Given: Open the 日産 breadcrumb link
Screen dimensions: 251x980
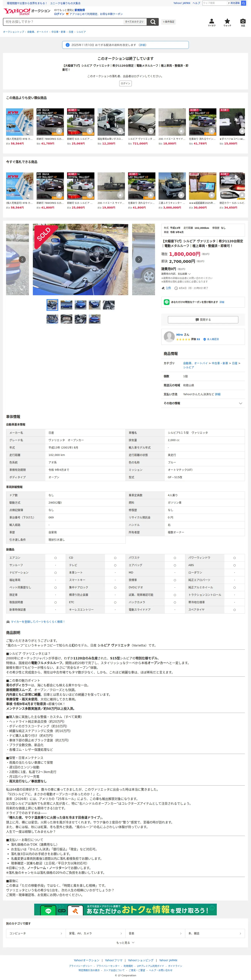Looking at the screenshot, I should pos(71,32).
